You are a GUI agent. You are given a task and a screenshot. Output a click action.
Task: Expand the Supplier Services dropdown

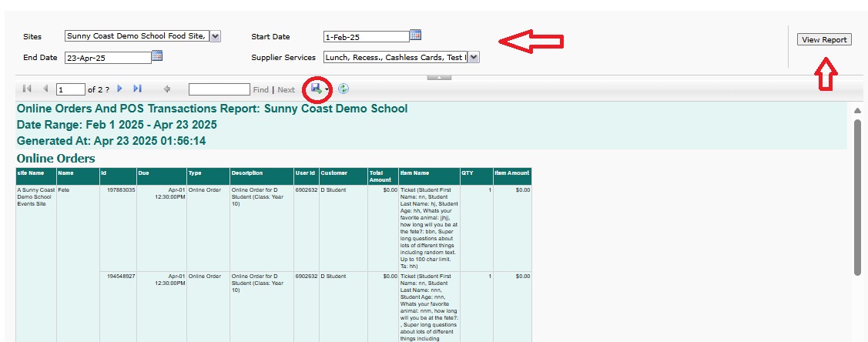point(473,57)
